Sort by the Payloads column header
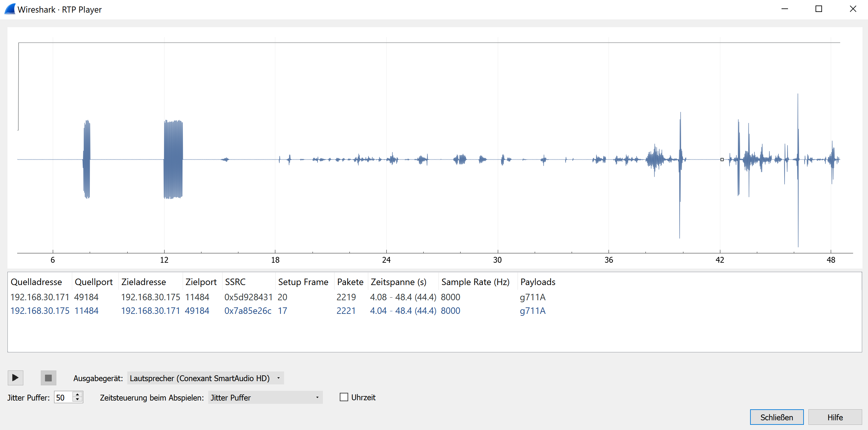868x430 pixels. 538,282
